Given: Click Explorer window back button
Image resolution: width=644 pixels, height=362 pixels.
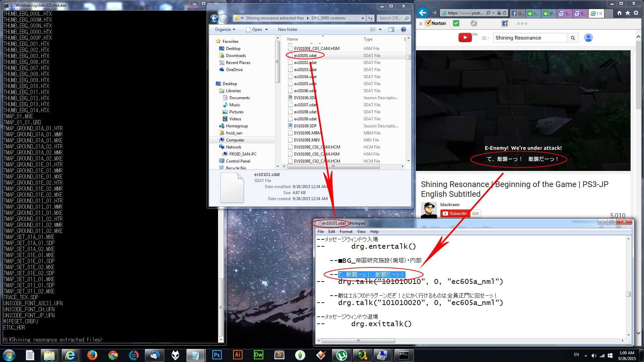Looking at the screenshot, I should (214, 18).
